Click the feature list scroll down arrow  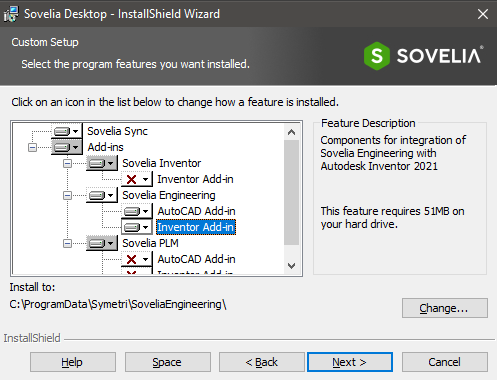[291, 266]
